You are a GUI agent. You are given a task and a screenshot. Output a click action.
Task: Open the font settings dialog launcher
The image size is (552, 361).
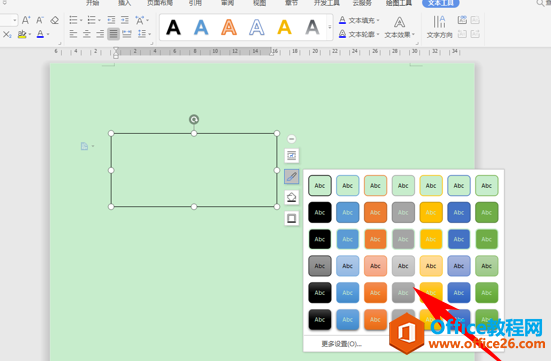[x=59, y=43]
